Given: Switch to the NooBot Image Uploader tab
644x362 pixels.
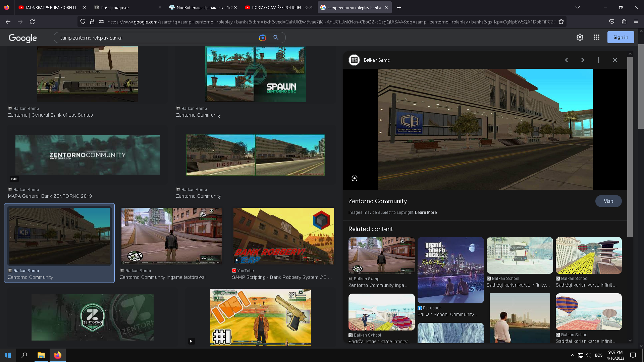Looking at the screenshot, I should point(203,7).
